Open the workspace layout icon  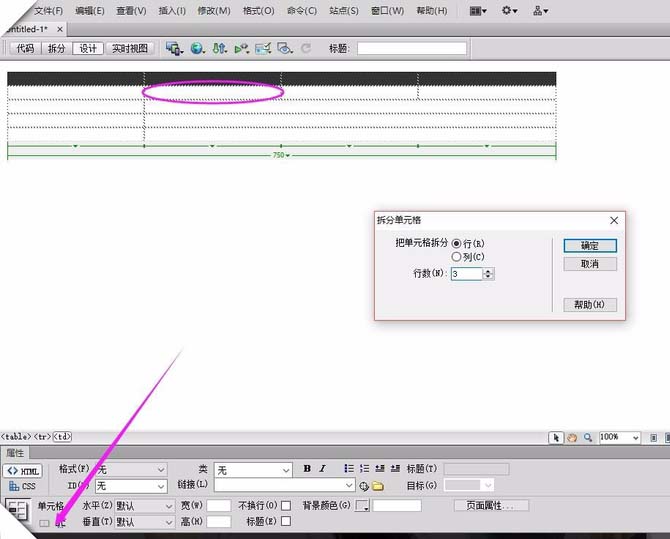[x=478, y=11]
